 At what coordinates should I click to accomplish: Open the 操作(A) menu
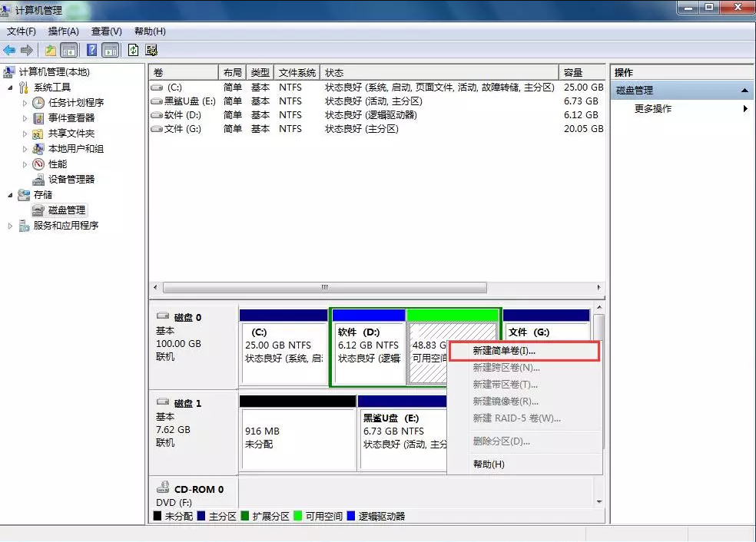[61, 31]
